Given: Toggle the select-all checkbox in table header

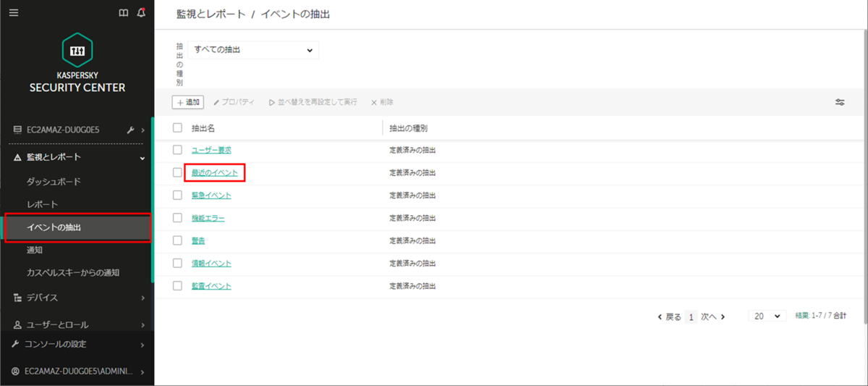Looking at the screenshot, I should point(177,128).
